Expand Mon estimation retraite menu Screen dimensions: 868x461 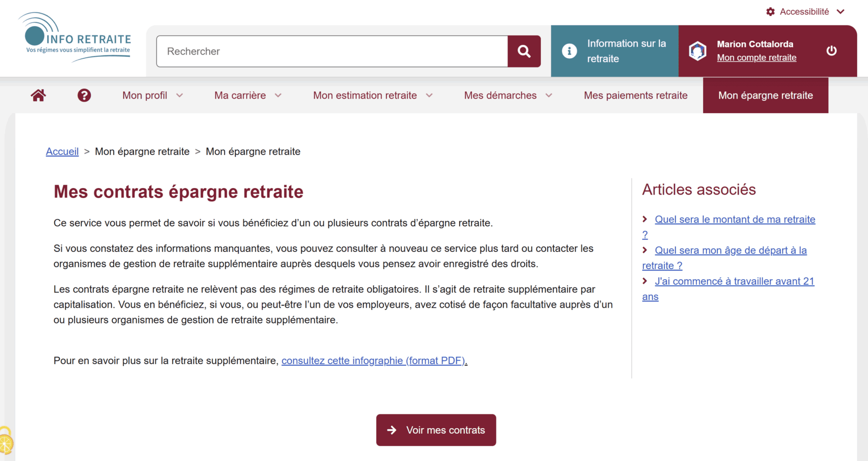373,95
